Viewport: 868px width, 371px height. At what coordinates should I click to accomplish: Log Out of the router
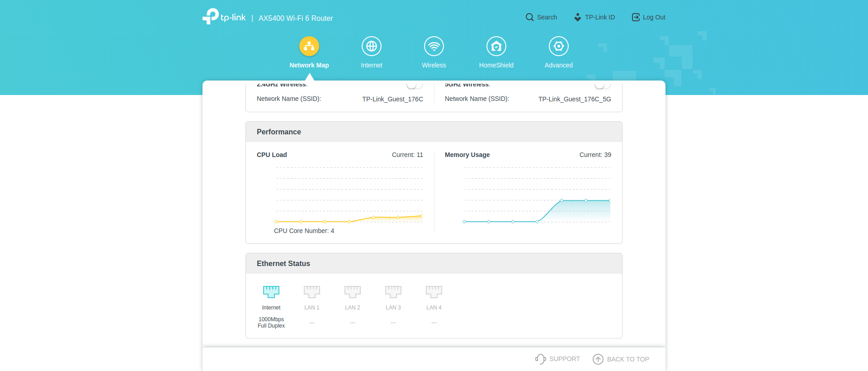(x=648, y=17)
